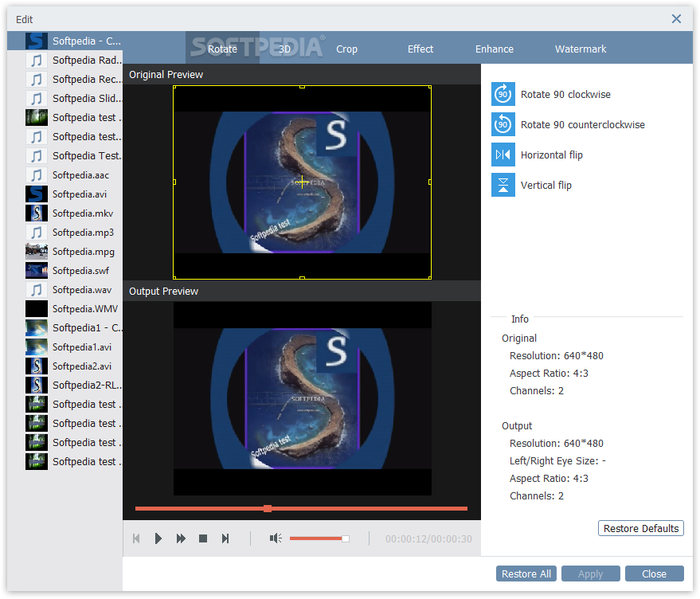
Task: Apply the Vertical flip icon
Action: pyautogui.click(x=503, y=185)
